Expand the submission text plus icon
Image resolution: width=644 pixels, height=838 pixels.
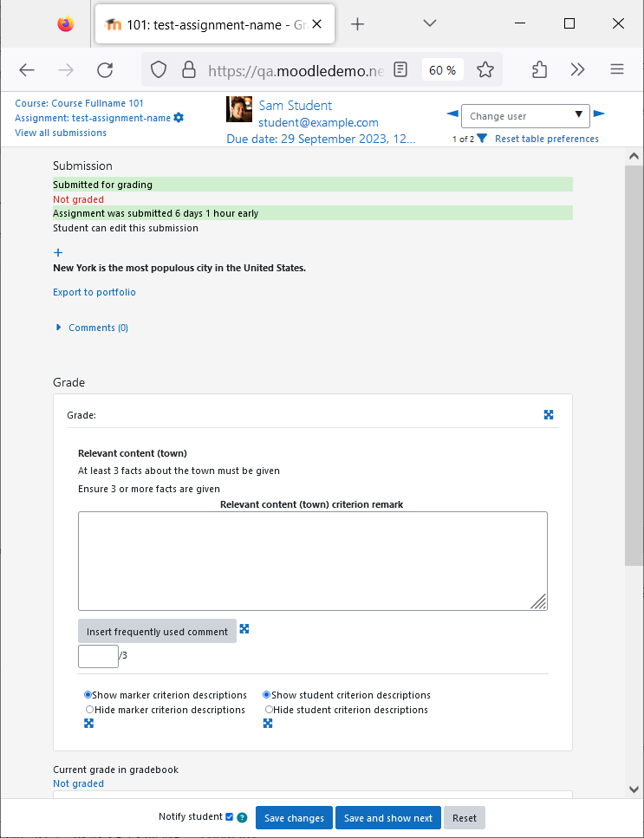(x=58, y=252)
